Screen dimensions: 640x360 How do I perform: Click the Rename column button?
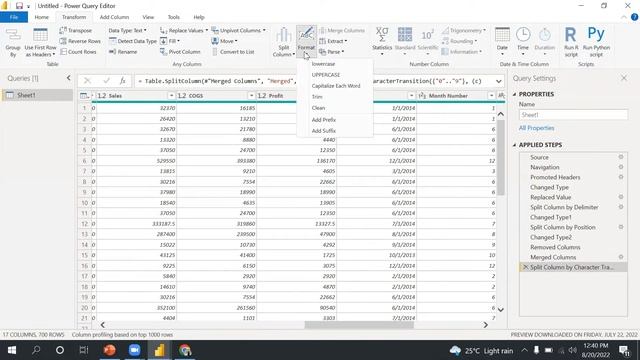coord(123,52)
